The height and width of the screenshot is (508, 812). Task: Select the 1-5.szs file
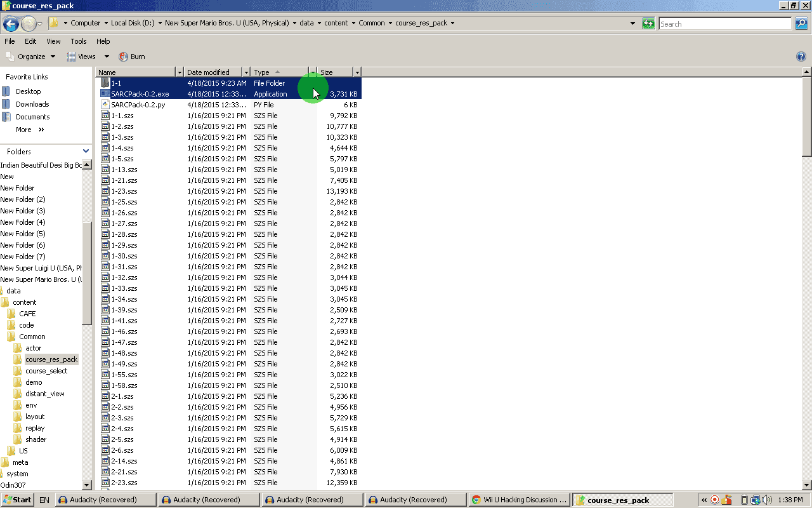coord(122,159)
